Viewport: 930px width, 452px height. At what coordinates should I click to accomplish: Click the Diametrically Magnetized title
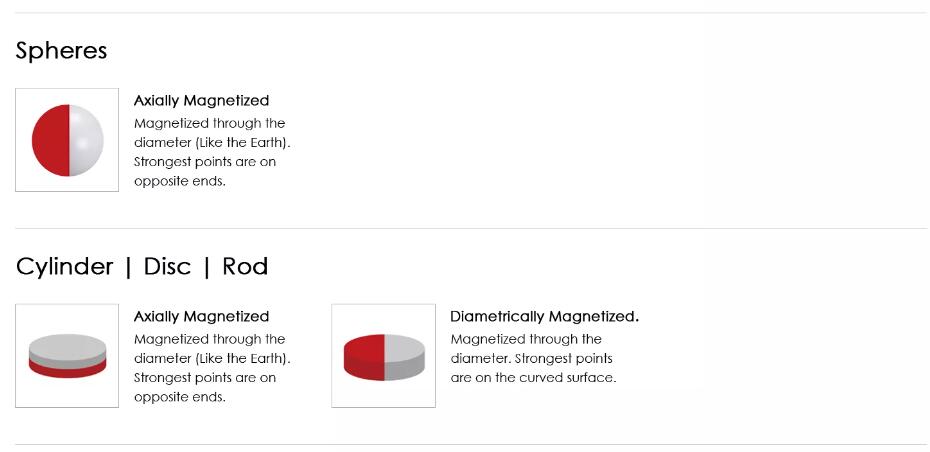[544, 317]
